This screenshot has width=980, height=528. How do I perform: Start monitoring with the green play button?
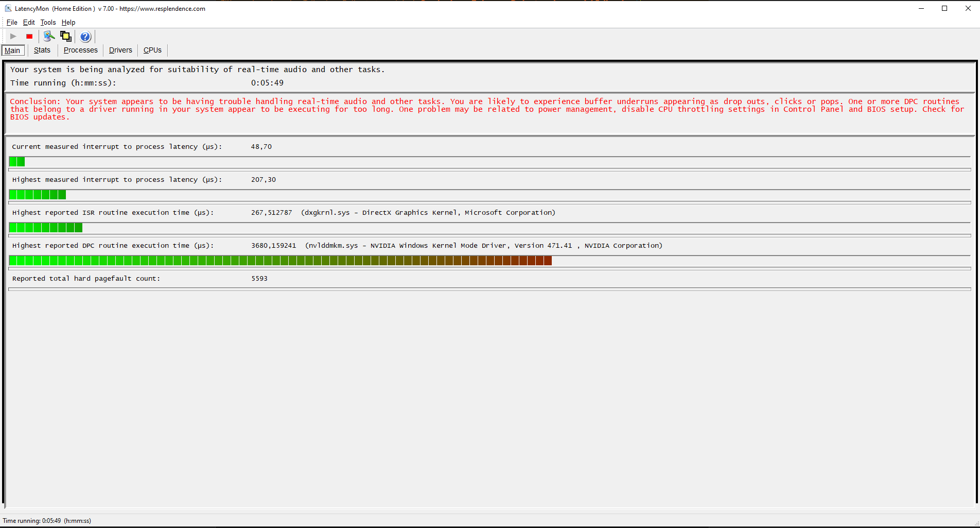[x=13, y=37]
